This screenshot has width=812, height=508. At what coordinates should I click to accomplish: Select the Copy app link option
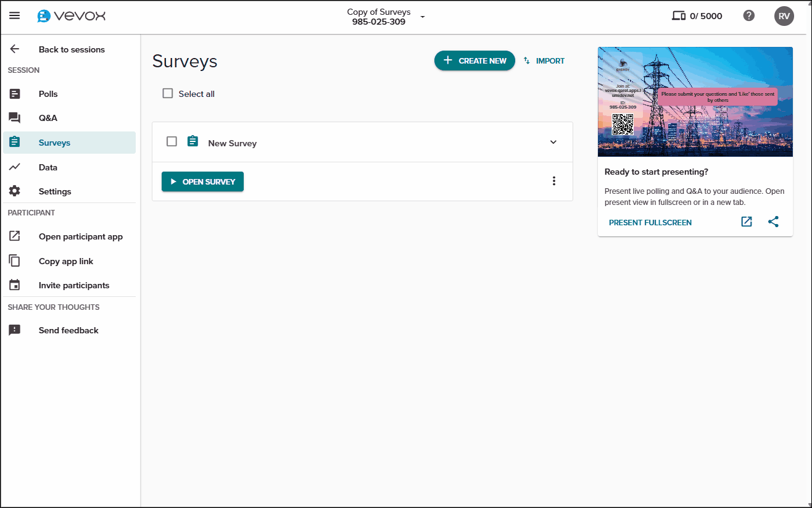pos(64,260)
